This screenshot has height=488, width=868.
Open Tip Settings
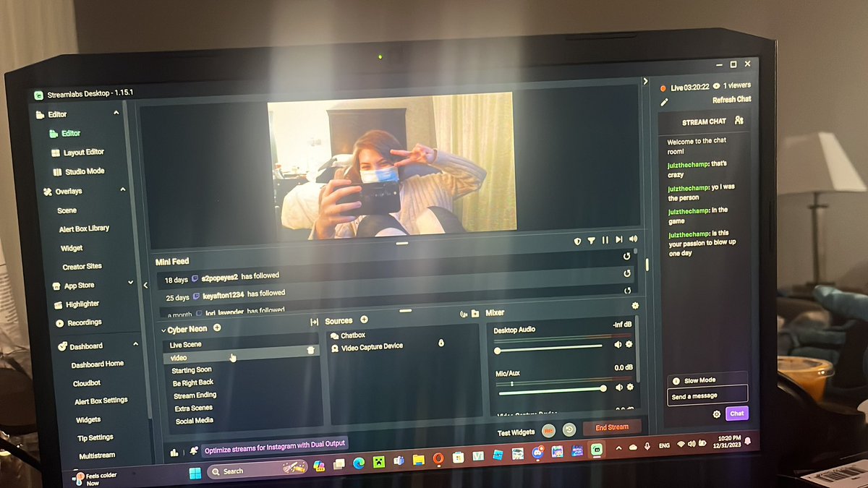click(x=95, y=437)
